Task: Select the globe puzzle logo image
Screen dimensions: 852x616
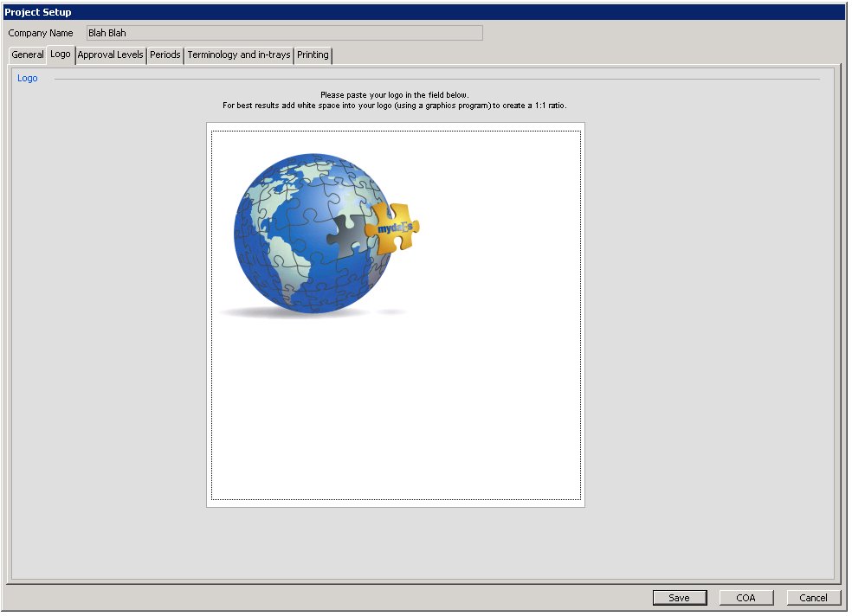Action: click(x=319, y=234)
